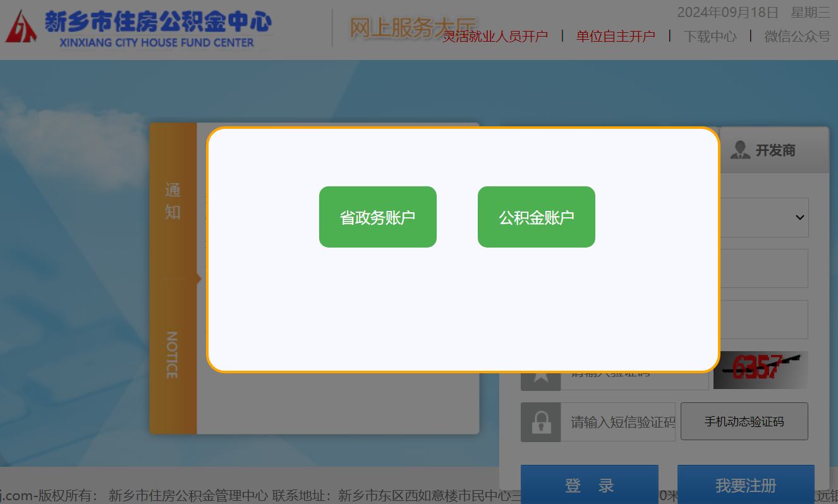Open 微信公众号 link
The height and width of the screenshot is (504, 838).
point(796,37)
